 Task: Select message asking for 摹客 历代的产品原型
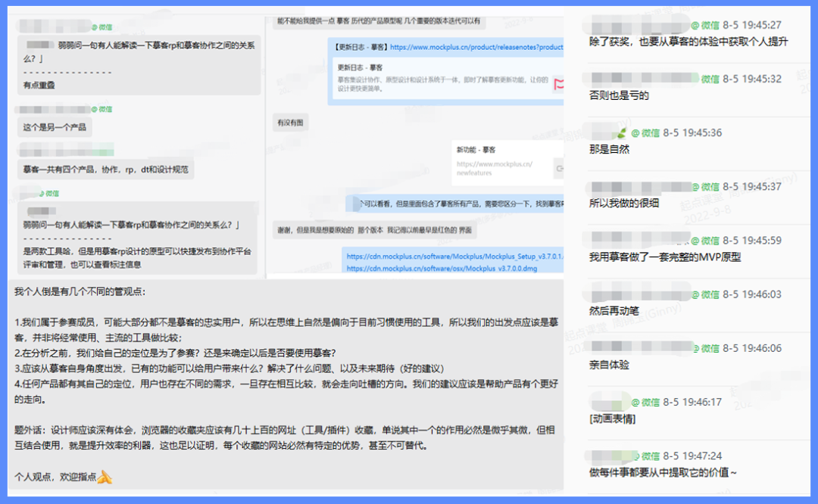pyautogui.click(x=379, y=21)
